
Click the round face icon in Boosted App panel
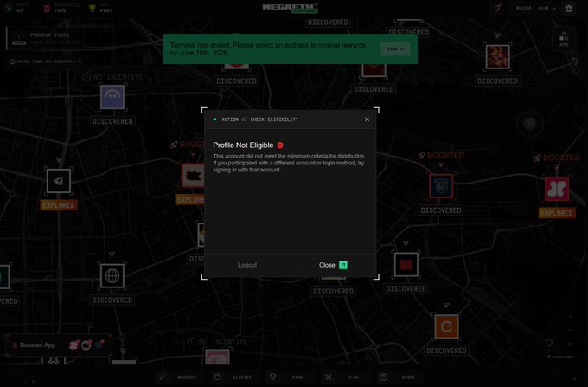[x=86, y=345]
